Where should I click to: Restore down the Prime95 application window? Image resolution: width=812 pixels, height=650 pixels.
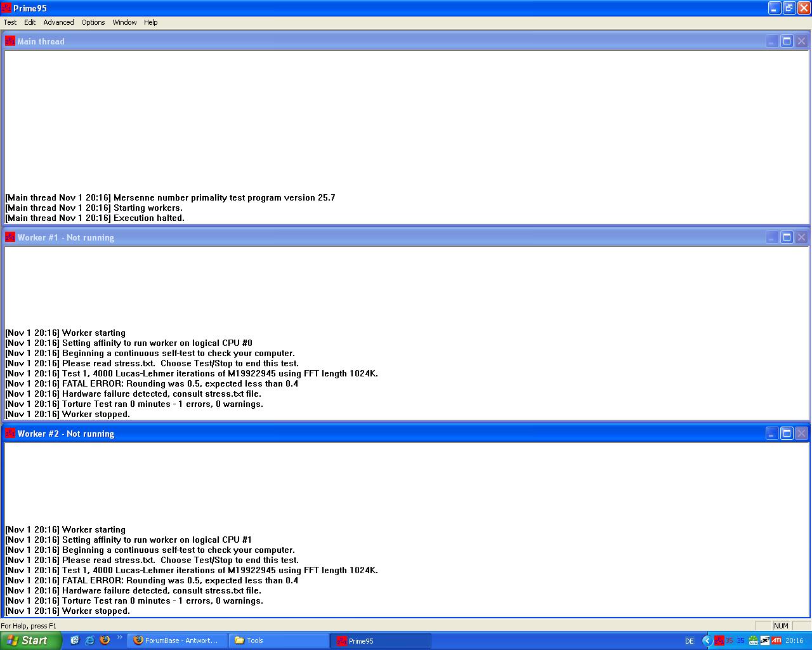pos(789,8)
